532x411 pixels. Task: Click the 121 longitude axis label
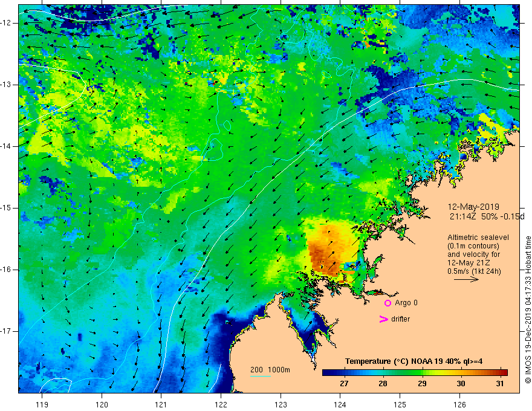(161, 404)
